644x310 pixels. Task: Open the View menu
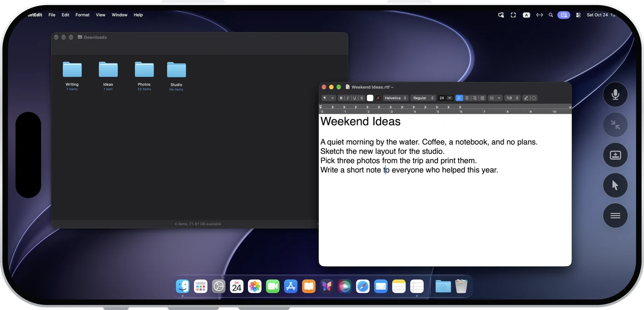[101, 15]
